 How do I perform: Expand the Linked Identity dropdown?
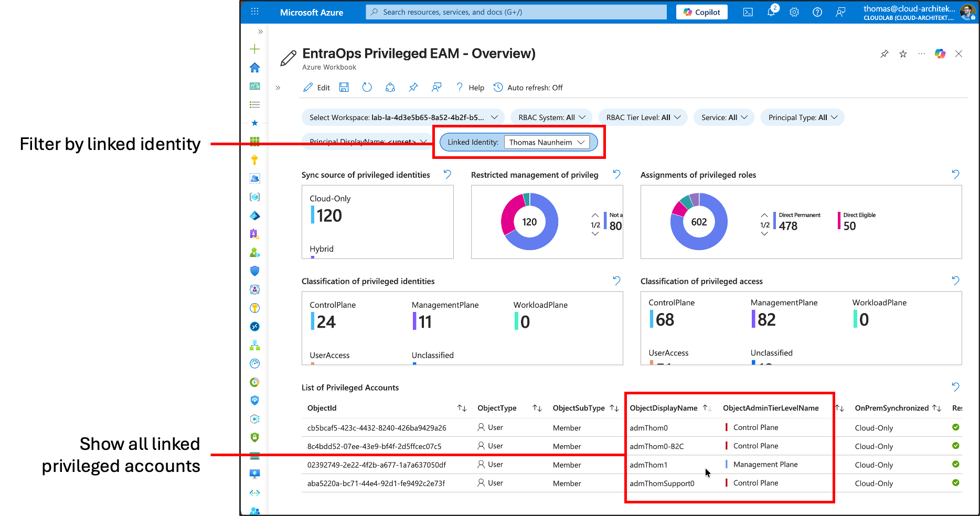547,142
